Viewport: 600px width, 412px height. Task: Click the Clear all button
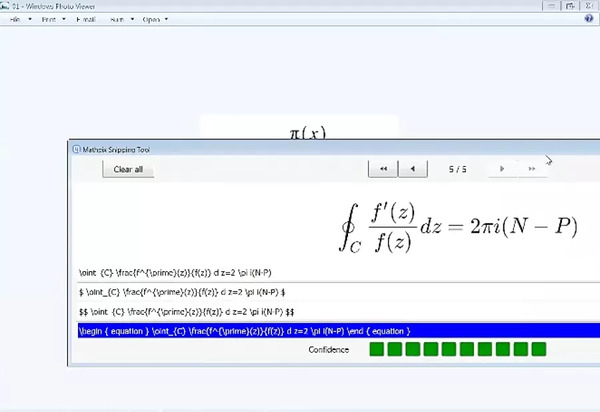[128, 169]
